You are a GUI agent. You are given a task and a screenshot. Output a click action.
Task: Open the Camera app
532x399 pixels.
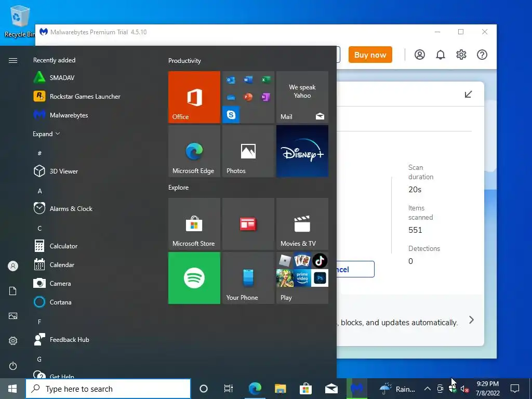point(52,283)
